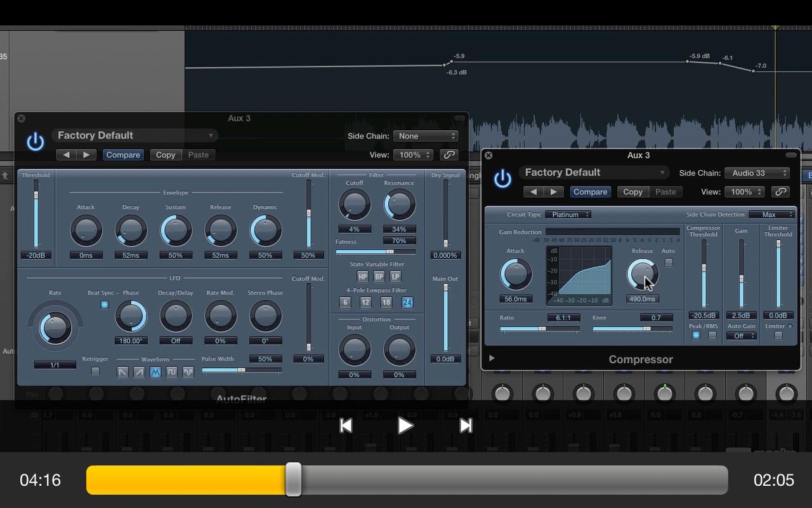Select the LP filter mode
The height and width of the screenshot is (508, 812).
(395, 277)
